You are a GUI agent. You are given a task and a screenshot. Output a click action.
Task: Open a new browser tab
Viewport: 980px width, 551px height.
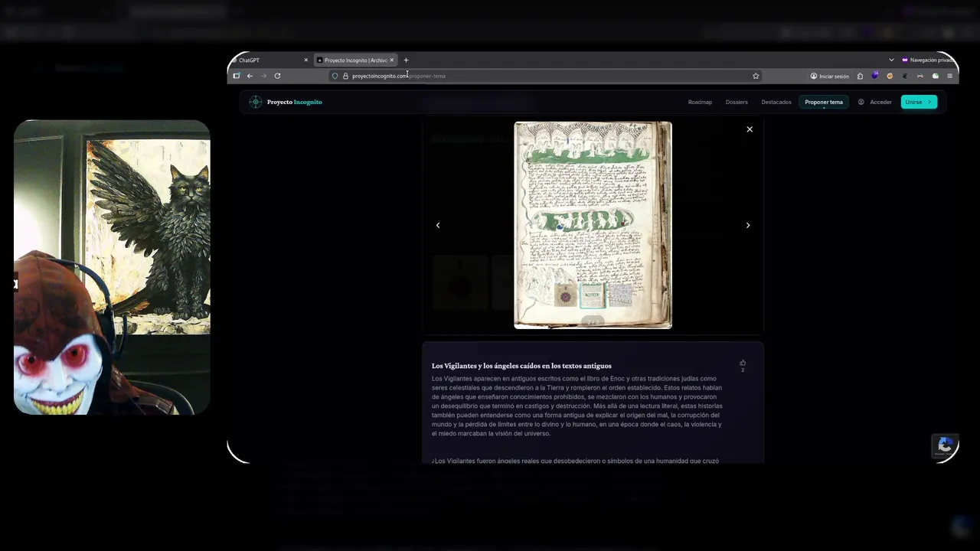click(x=406, y=60)
